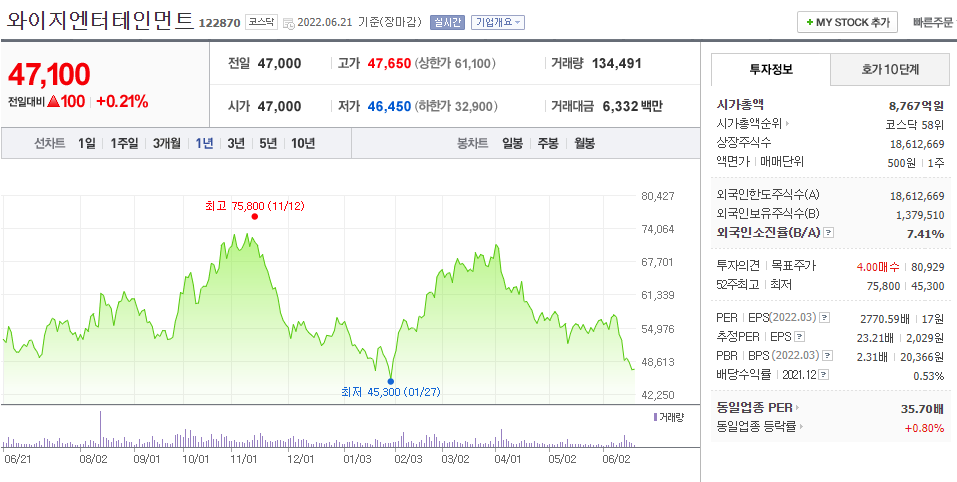The image size is (957, 482).
Task: Add stock via MY STOCK 추가 button
Action: coord(847,23)
